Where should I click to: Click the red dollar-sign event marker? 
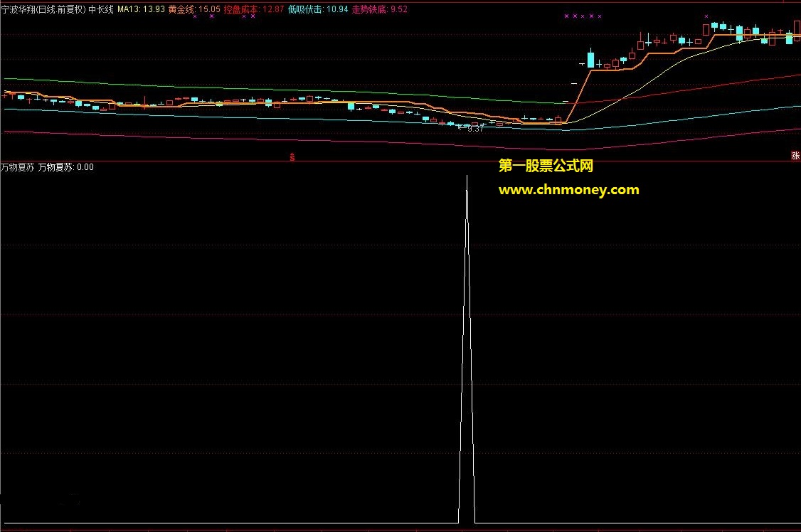292,157
